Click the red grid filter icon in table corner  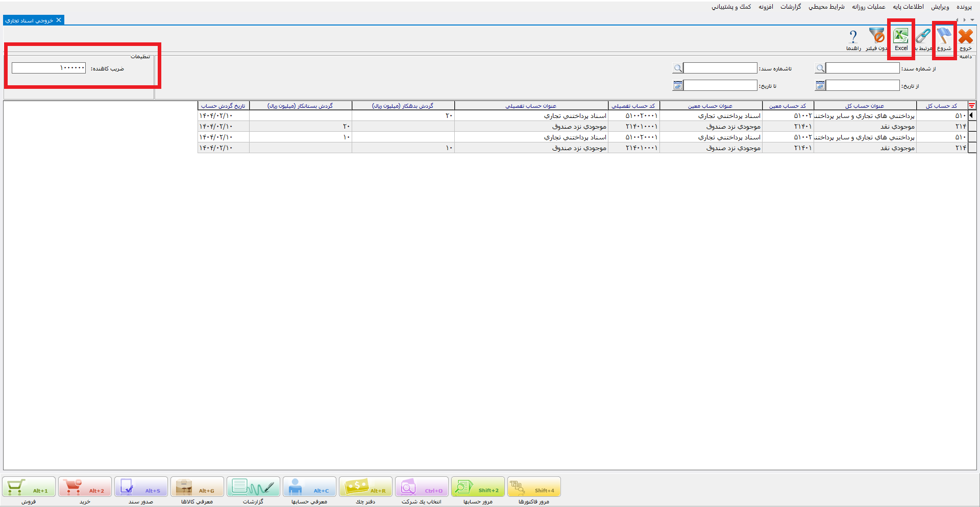tap(972, 106)
